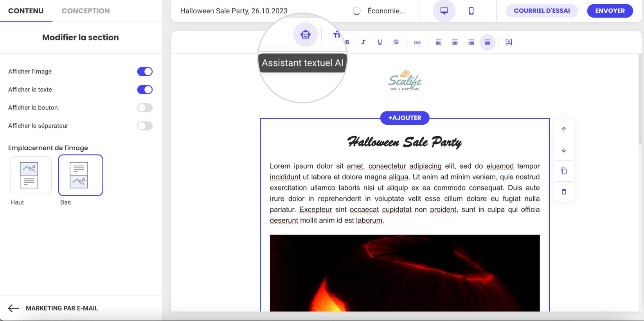Click the Économie... saving status text
Image resolution: width=644 pixels, height=321 pixels.
point(386,11)
